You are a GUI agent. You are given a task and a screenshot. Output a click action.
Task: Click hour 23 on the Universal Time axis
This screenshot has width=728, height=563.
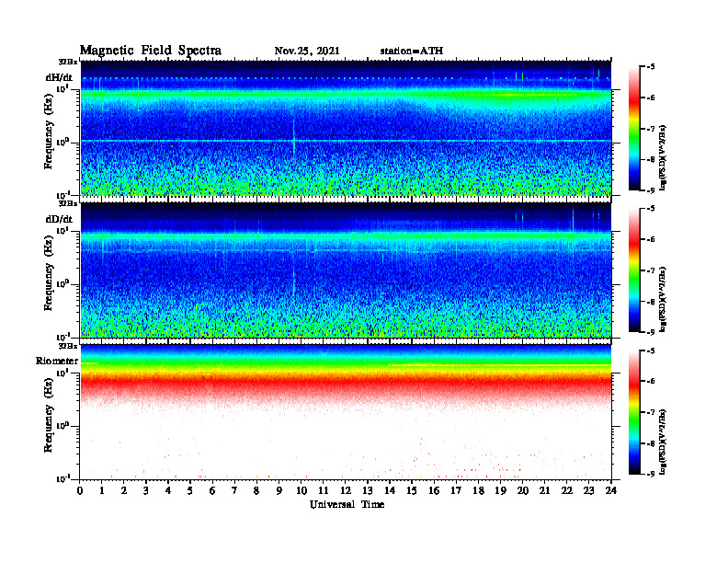[x=588, y=491]
